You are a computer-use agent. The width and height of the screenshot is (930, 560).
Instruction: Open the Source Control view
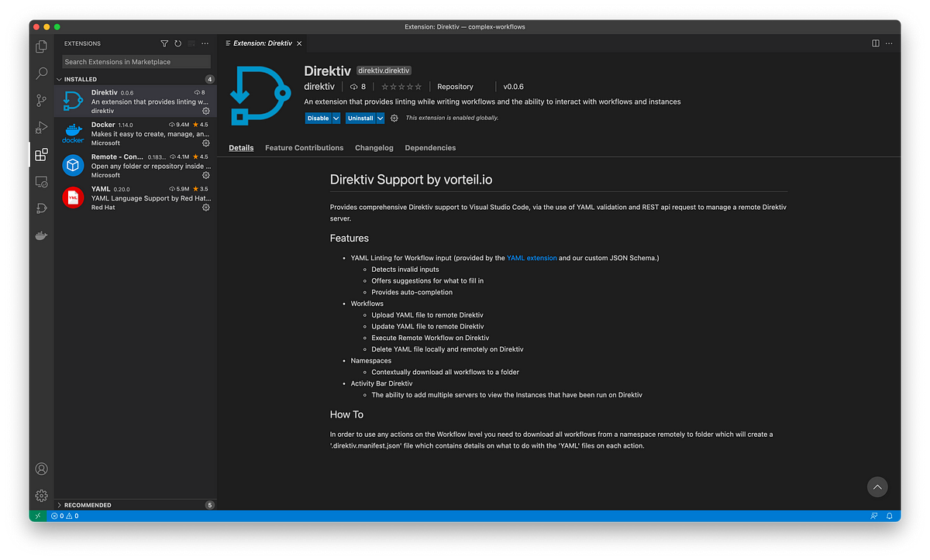point(42,101)
